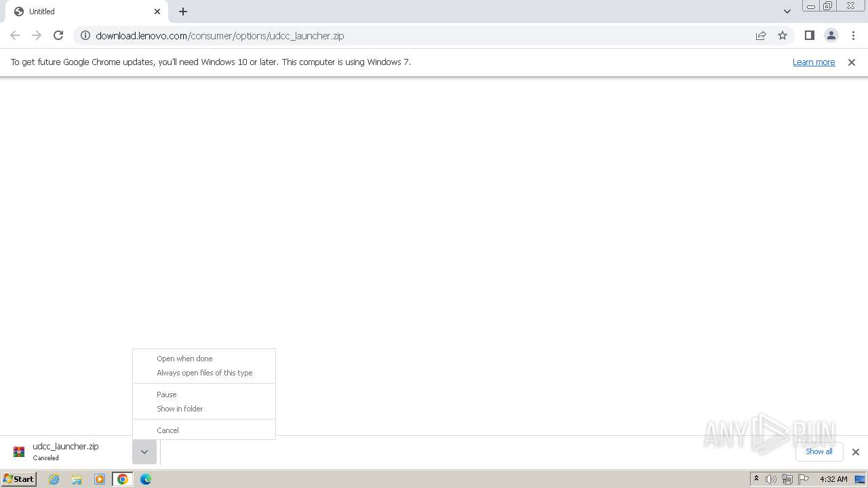Open the Learn more link
Viewport: 868px width, 488px height.
[x=814, y=62]
